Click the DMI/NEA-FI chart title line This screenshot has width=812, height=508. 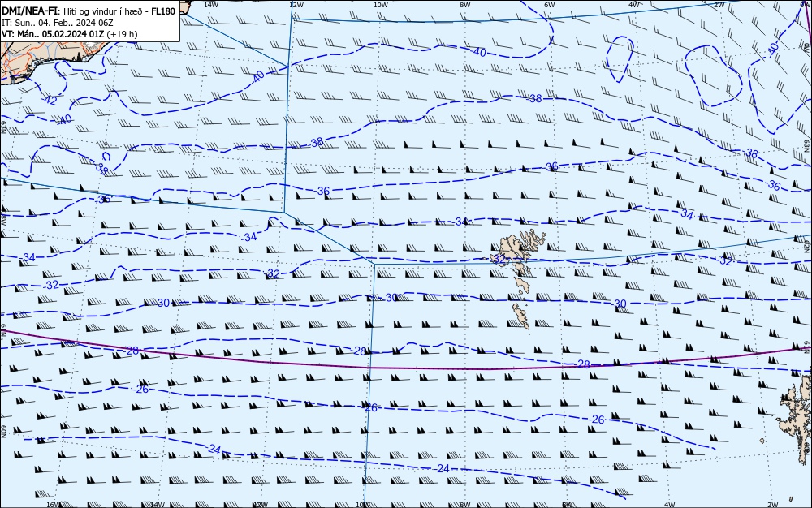[x=89, y=11]
